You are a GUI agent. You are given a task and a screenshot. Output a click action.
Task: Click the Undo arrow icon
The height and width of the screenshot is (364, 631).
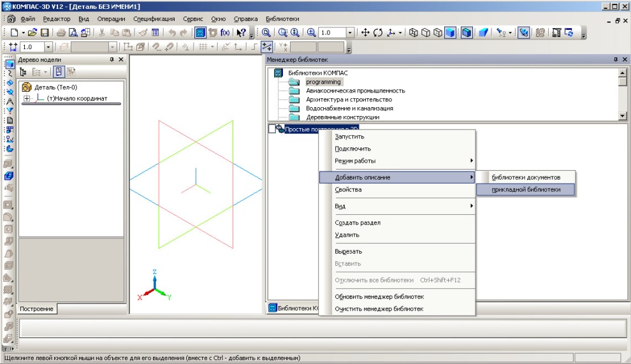click(x=171, y=33)
